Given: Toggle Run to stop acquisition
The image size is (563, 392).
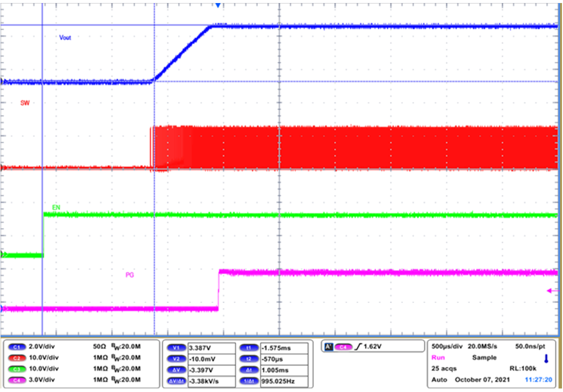Looking at the screenshot, I should (438, 357).
